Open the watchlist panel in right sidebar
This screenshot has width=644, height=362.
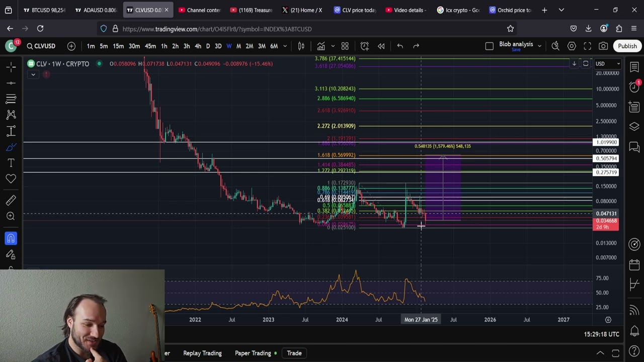point(634,67)
